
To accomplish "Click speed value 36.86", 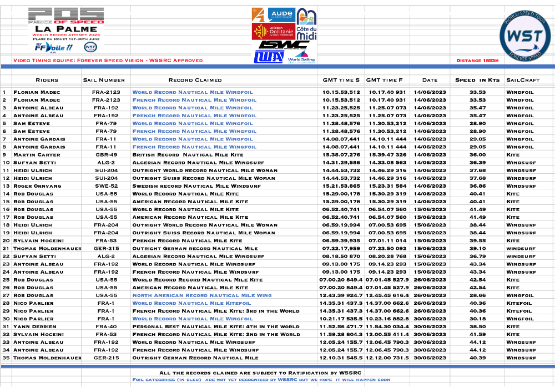I will coord(477,186).
